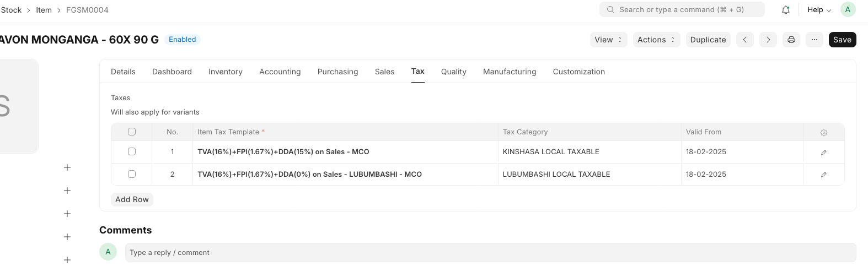Edit LUBUMBASHI tax row with pencil icon
Viewport: 868px width, 277px height.
point(823,175)
